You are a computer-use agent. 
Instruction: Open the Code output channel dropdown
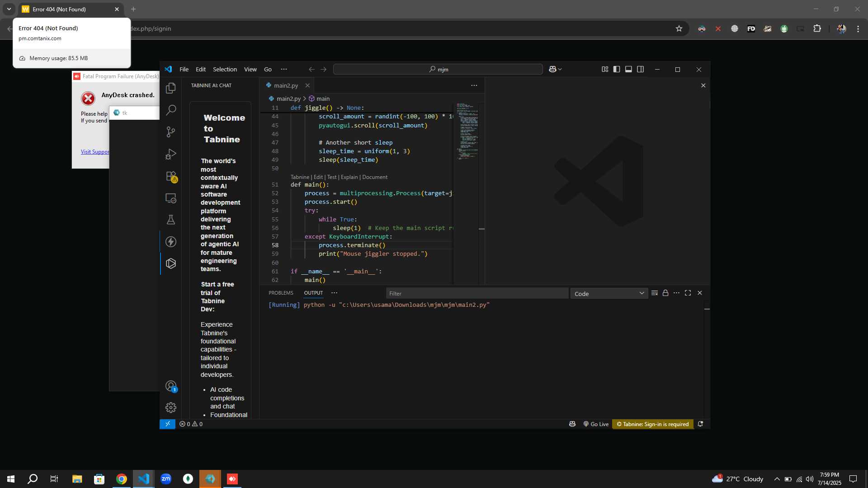coord(609,294)
